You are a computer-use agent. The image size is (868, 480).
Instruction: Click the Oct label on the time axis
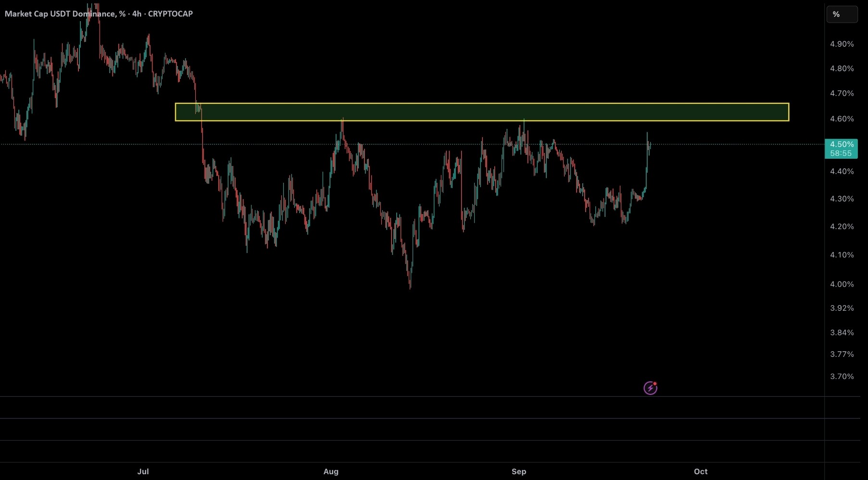[701, 471]
